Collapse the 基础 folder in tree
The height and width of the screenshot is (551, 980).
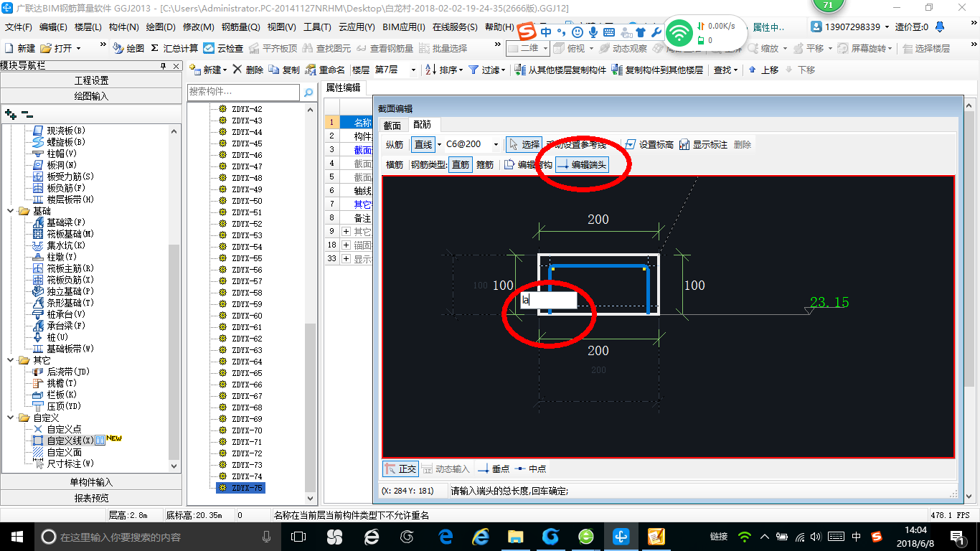tap(11, 211)
